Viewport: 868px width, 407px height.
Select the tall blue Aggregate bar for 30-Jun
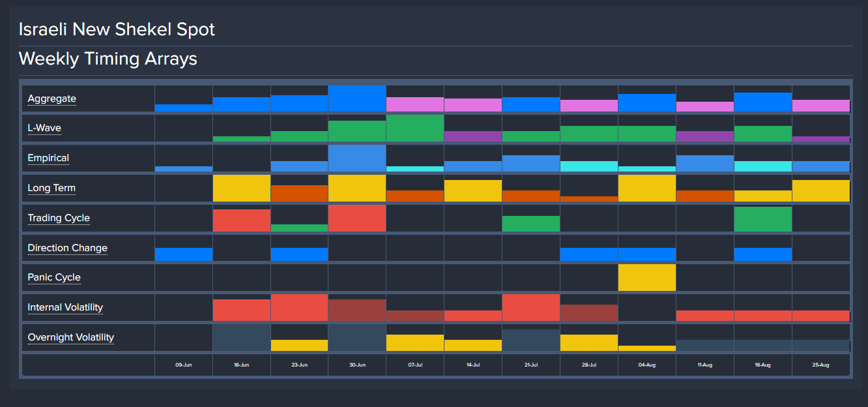357,99
